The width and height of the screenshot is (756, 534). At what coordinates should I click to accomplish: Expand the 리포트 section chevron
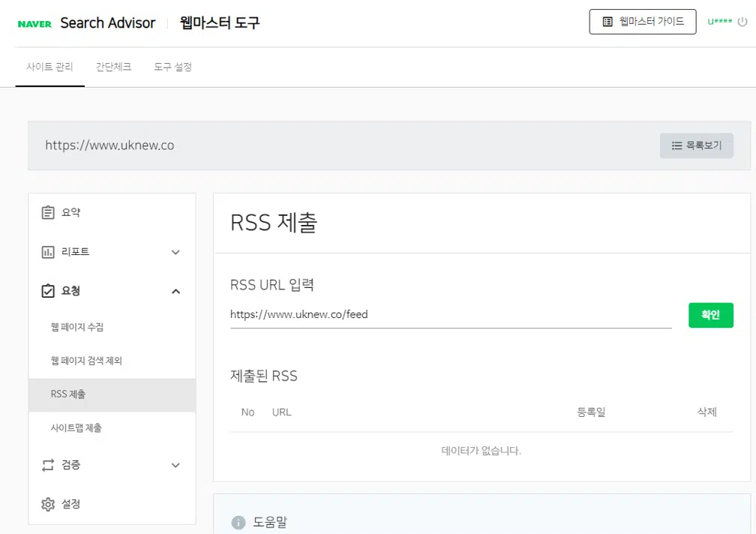[x=175, y=252]
